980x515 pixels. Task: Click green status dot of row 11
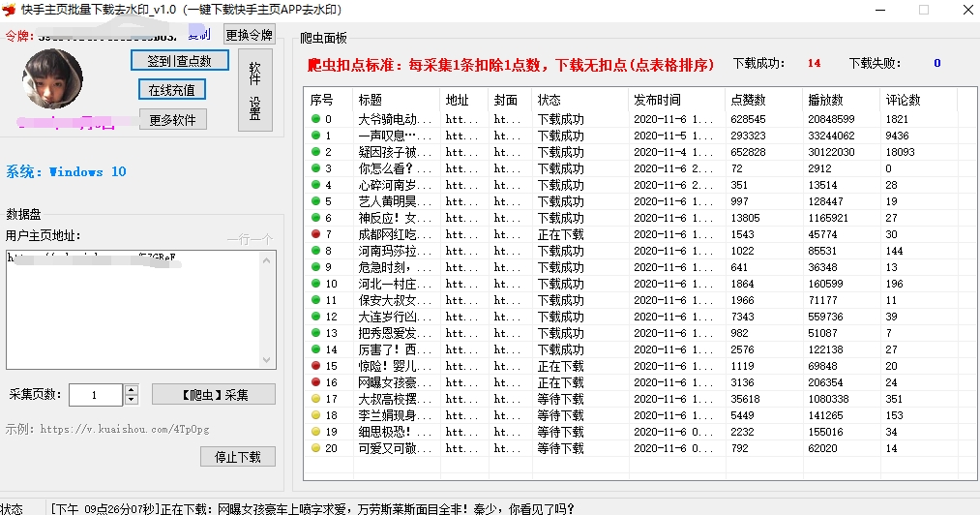click(x=315, y=300)
